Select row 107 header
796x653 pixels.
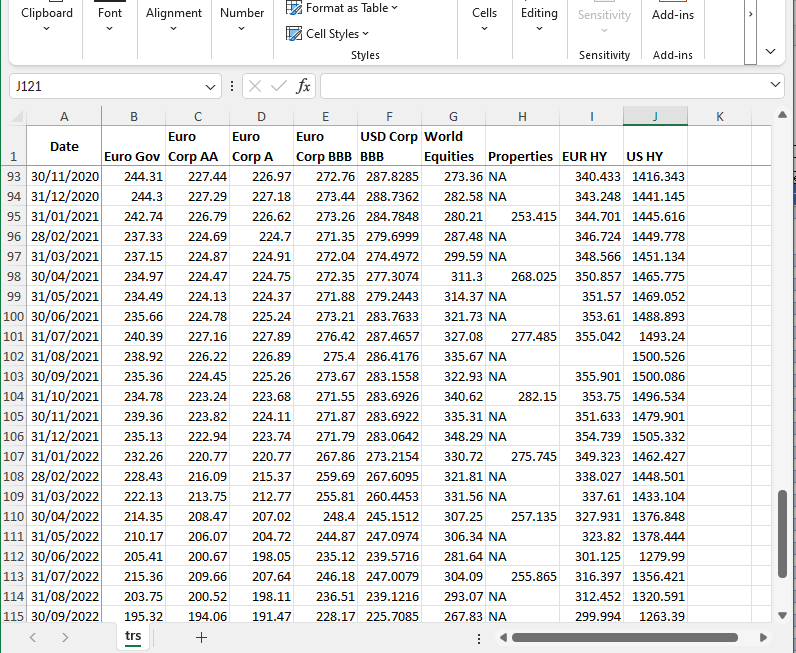coord(13,456)
